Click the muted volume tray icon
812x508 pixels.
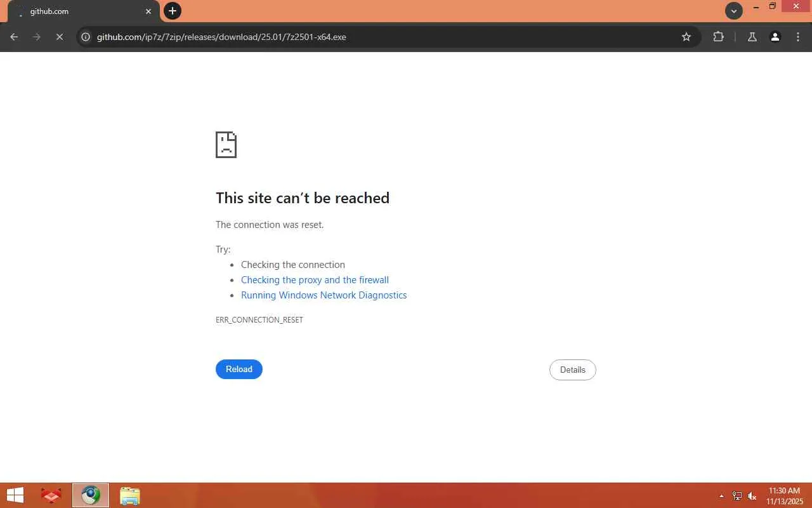pos(752,496)
